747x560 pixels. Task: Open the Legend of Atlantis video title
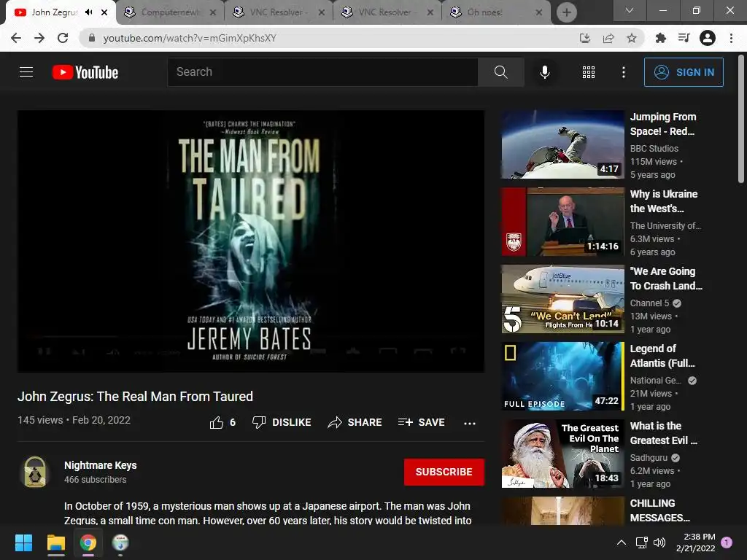pos(662,356)
